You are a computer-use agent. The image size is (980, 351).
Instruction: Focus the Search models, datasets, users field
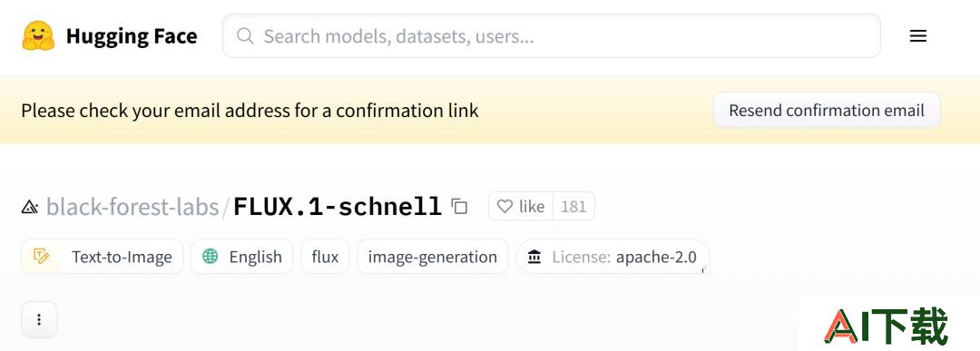552,35
